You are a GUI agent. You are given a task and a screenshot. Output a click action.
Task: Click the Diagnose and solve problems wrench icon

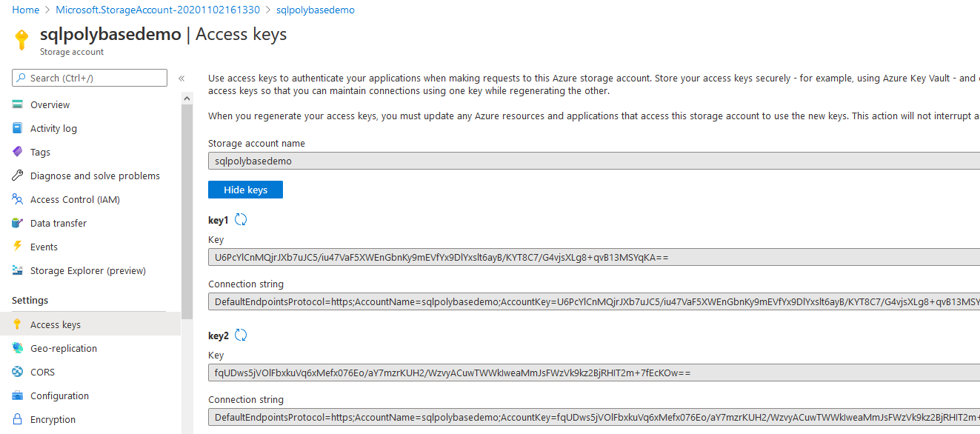click(x=18, y=176)
